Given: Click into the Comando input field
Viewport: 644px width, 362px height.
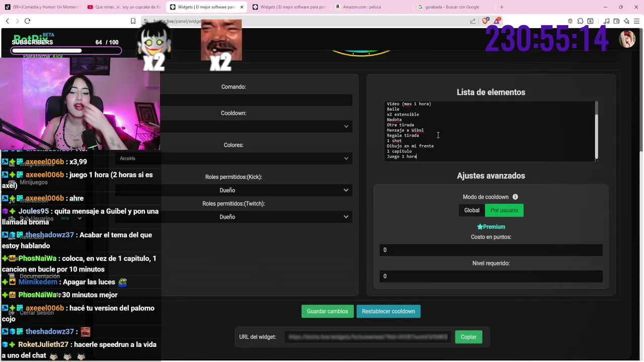Looking at the screenshot, I should (233, 100).
